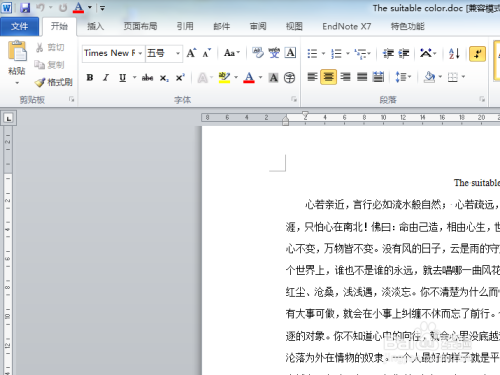Grow font size with the large A icon
The image size is (500, 375).
pos(191,53)
